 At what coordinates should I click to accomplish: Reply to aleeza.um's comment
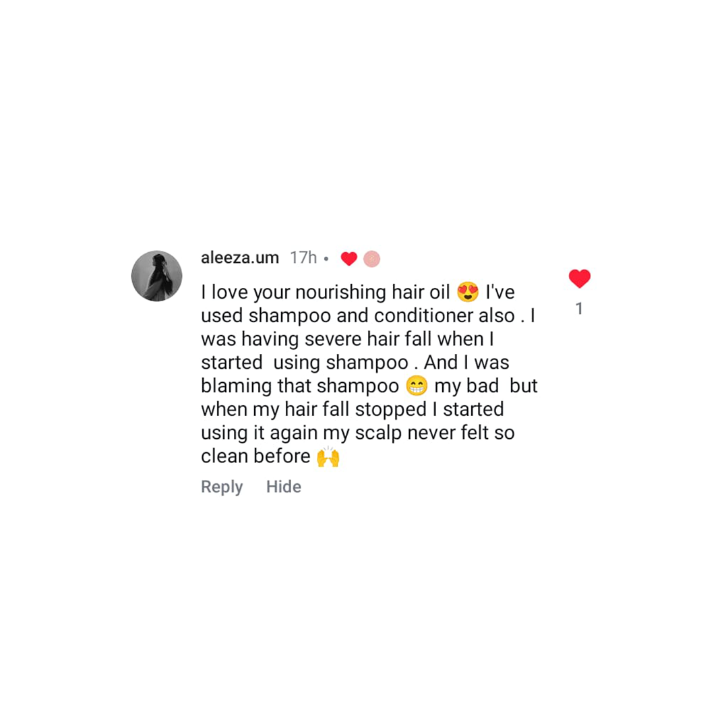pos(222,487)
